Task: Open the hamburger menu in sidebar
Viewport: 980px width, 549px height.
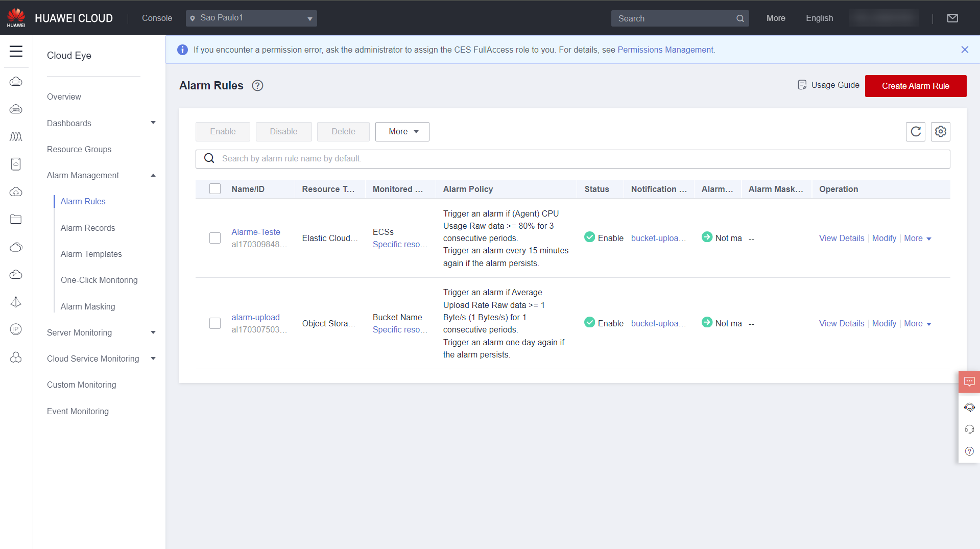Action: 16,51
